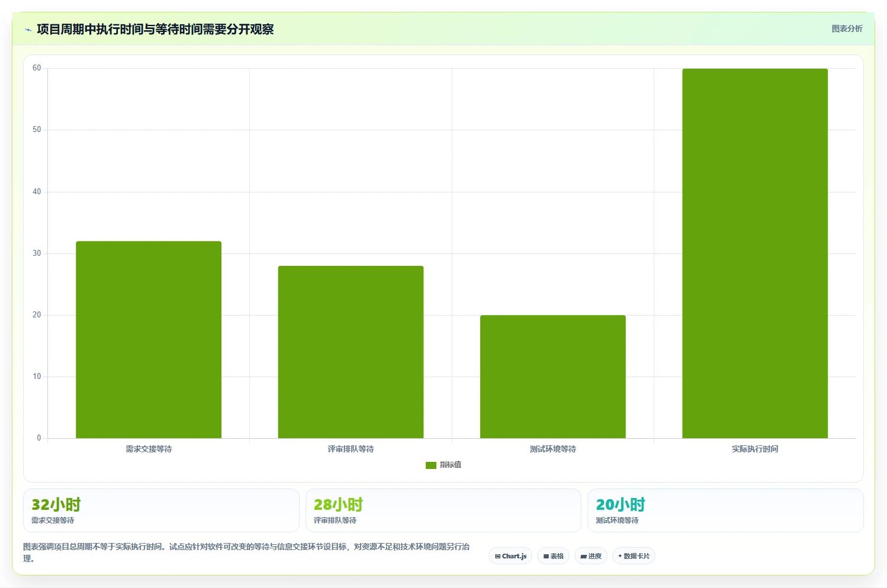Click the 需求交接等待 caption under 32小时
This screenshot has height=588, width=887.
pos(53,520)
